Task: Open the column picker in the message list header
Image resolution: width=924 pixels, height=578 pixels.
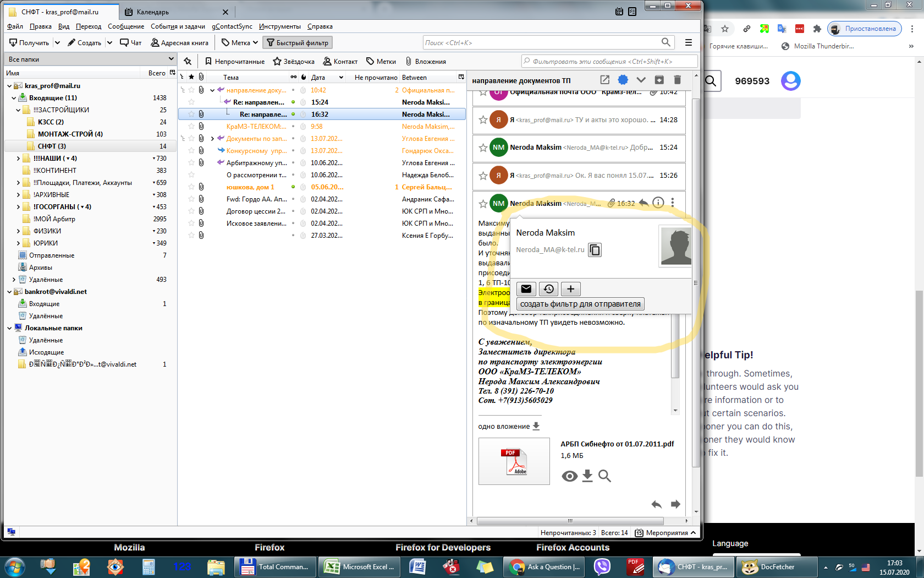Action: click(x=461, y=77)
